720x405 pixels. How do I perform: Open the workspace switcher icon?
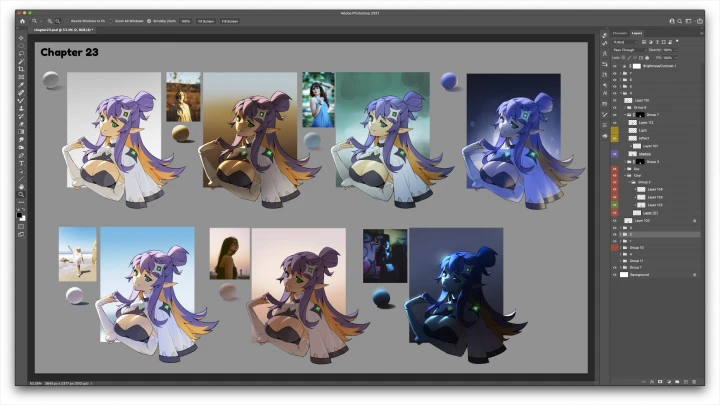pyautogui.click(x=688, y=21)
